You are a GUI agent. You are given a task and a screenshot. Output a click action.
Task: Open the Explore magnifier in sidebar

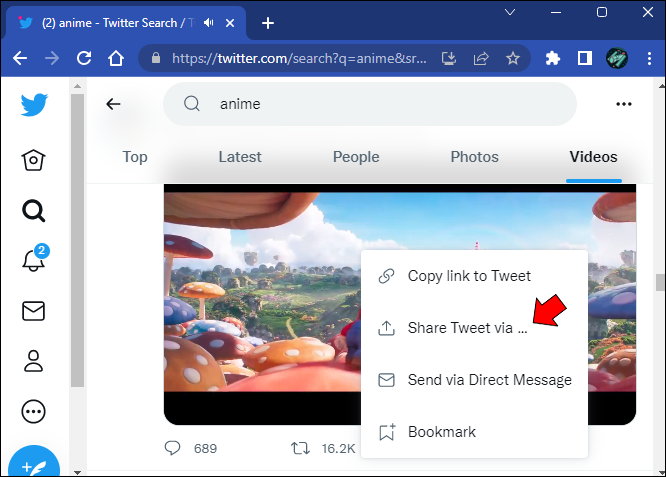pyautogui.click(x=33, y=211)
